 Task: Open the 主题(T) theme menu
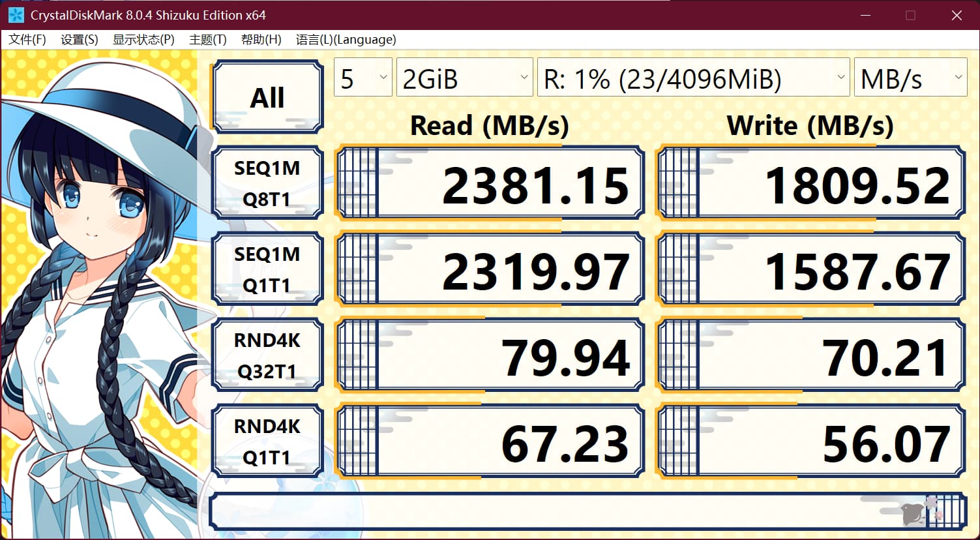(x=207, y=40)
